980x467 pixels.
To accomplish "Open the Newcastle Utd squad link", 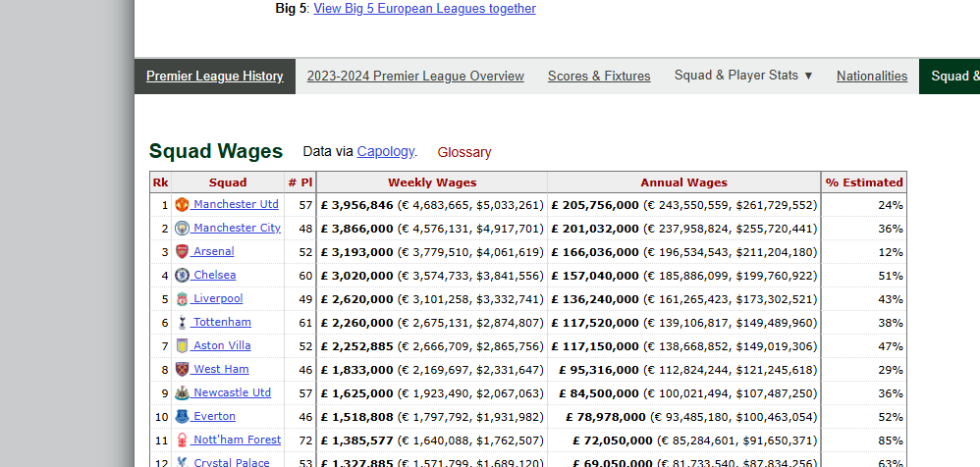I will [x=231, y=392].
